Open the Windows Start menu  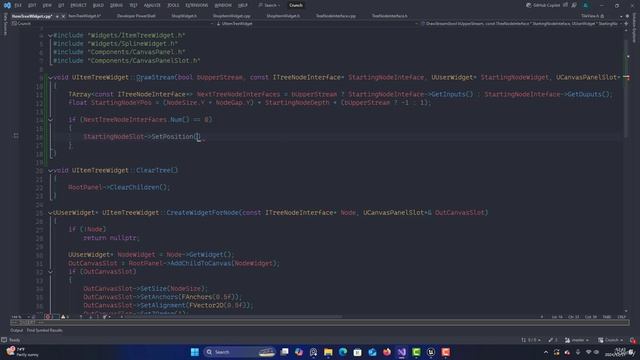pos(195,352)
